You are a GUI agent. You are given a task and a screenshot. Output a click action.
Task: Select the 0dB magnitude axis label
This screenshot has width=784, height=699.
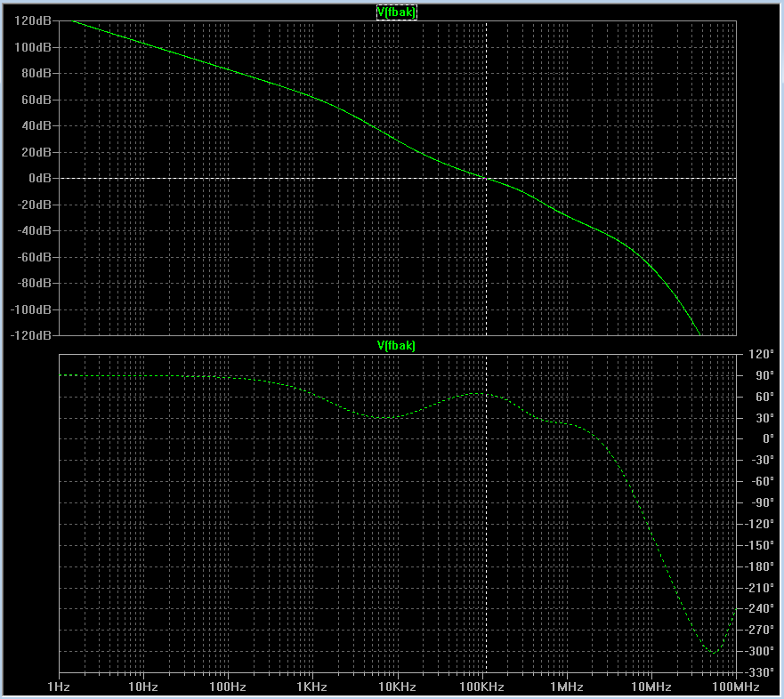(39, 179)
